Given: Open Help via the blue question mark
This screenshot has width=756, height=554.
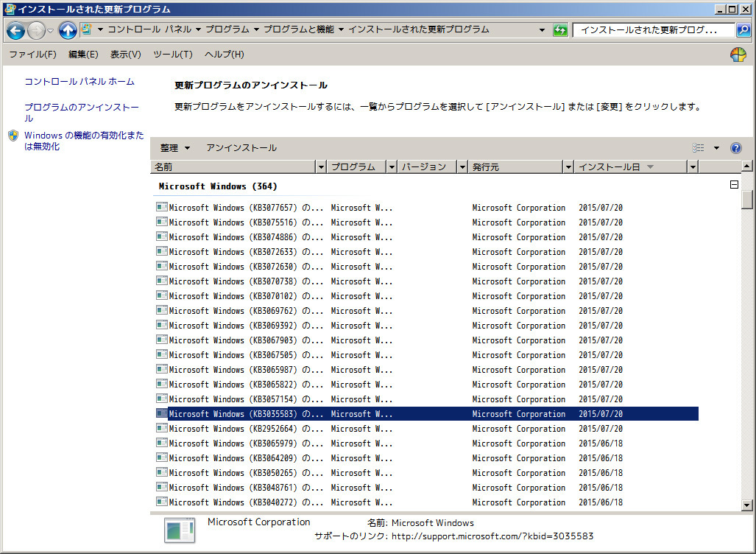Looking at the screenshot, I should 735,147.
